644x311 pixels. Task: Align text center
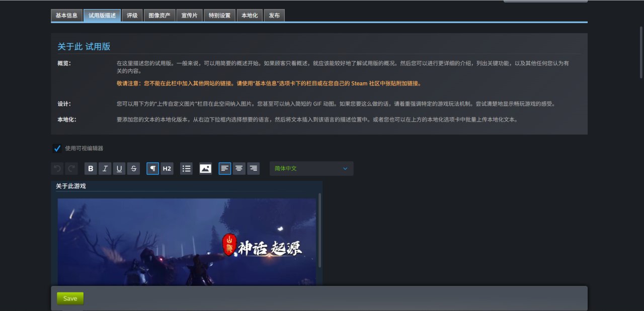(239, 168)
